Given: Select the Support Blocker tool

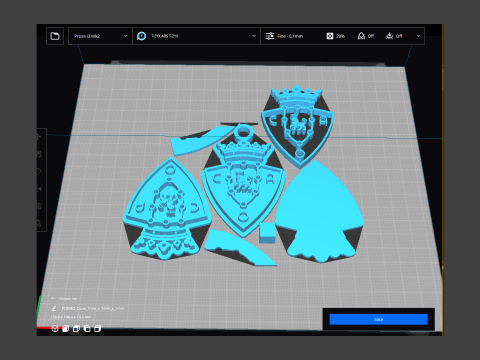Looking at the screenshot, I should [x=39, y=223].
